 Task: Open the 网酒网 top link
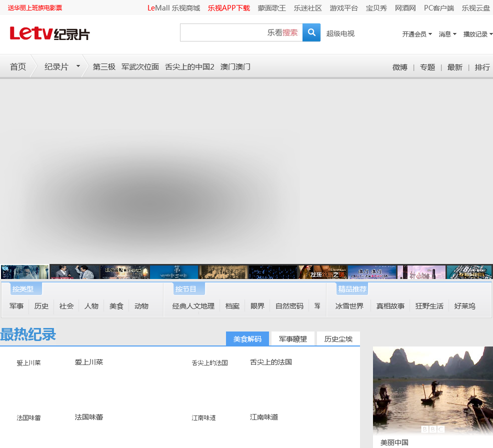(405, 8)
